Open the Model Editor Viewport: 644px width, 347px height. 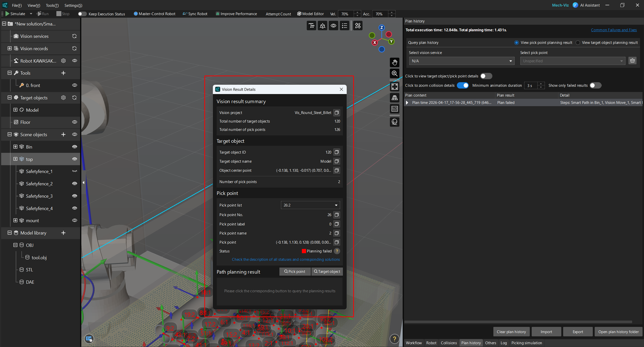311,14
